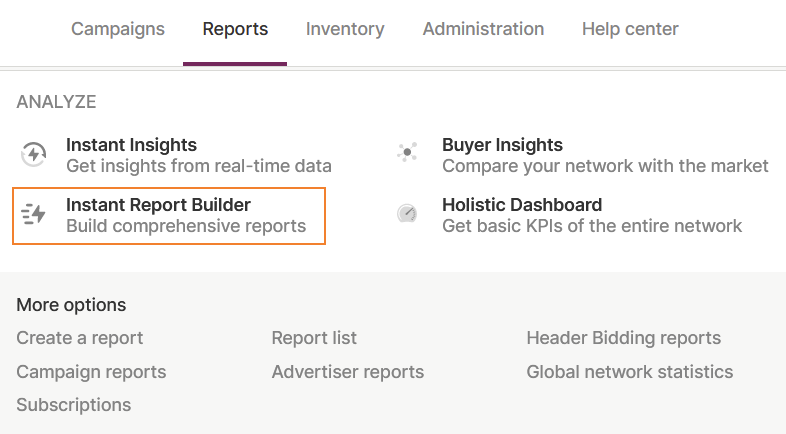The width and height of the screenshot is (786, 434).
Task: Switch to the Inventory tab
Action: tap(345, 29)
